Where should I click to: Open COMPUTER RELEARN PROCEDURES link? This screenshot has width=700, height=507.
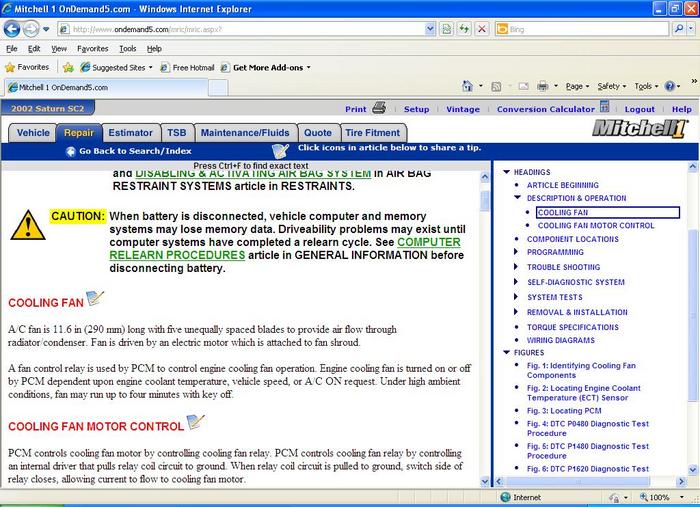285,249
